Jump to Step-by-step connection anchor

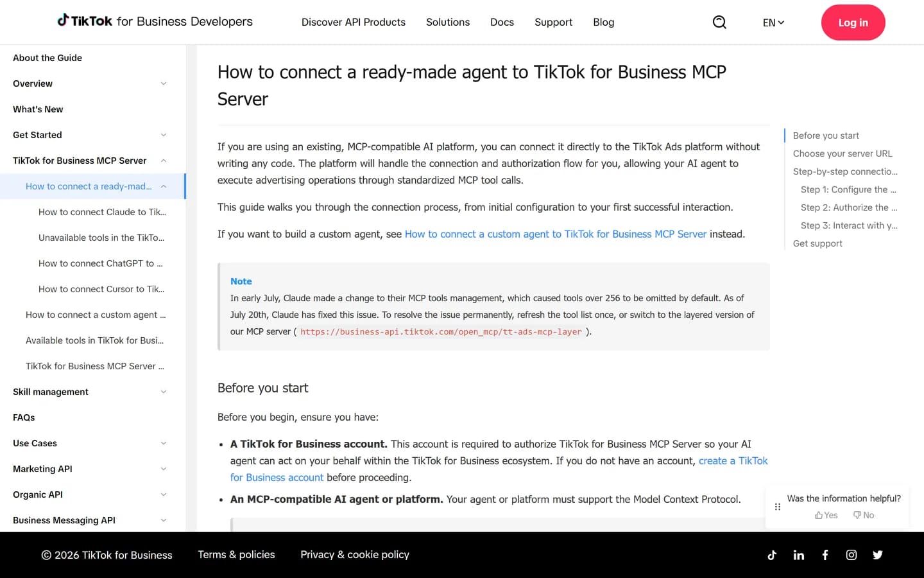(x=845, y=171)
